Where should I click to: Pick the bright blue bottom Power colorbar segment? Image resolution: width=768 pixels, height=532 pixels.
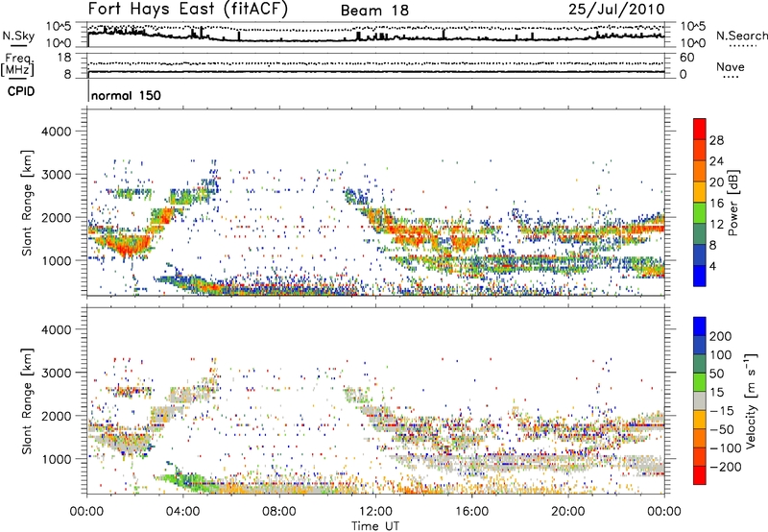tap(700, 277)
